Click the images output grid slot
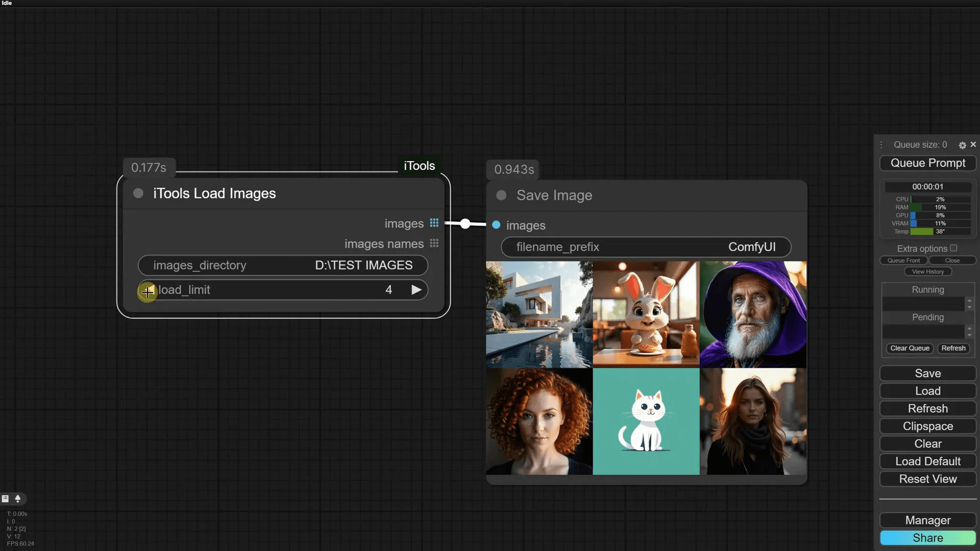This screenshot has height=551, width=980. click(434, 223)
